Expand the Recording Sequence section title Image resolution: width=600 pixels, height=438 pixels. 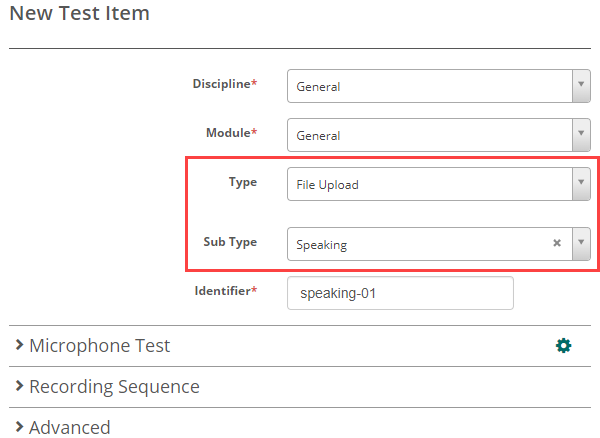(x=114, y=387)
